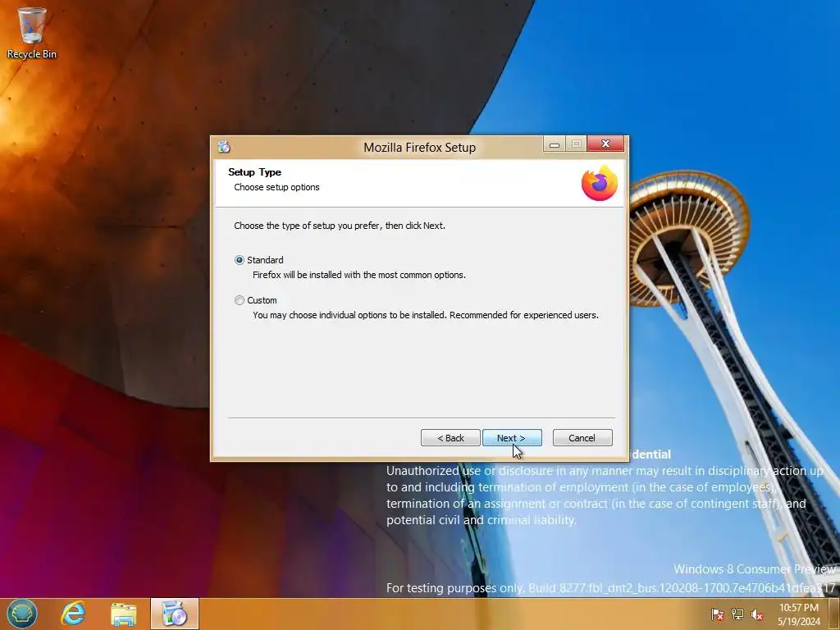The height and width of the screenshot is (630, 840).
Task: Launch Internet Explorer from the taskbar
Action: click(x=73, y=614)
